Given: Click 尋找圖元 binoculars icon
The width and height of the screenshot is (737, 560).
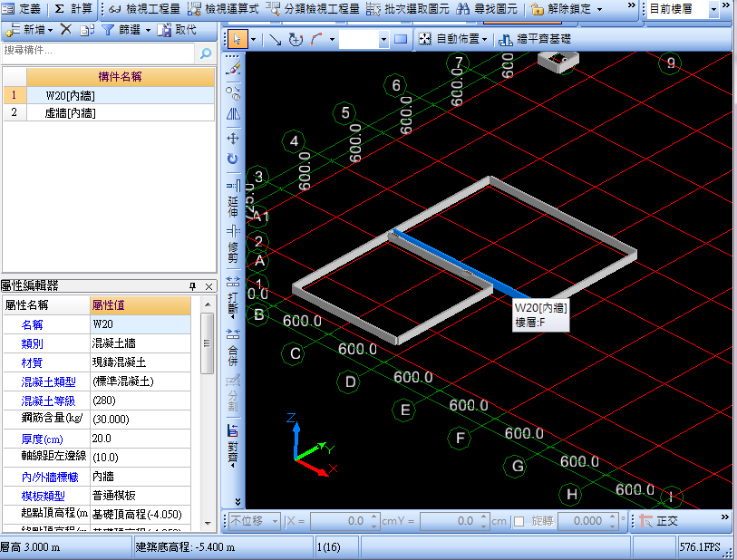Looking at the screenshot, I should (463, 8).
